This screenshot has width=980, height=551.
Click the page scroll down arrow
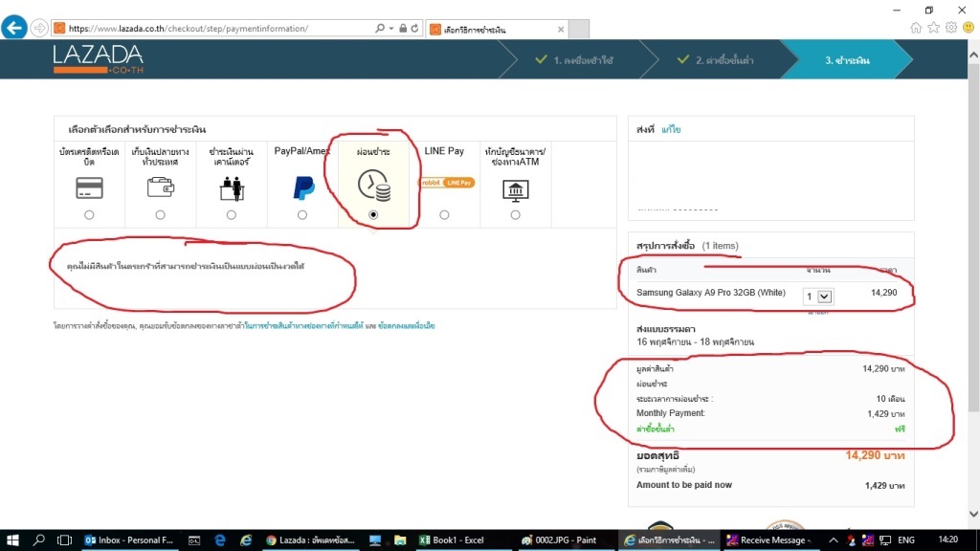(x=973, y=514)
